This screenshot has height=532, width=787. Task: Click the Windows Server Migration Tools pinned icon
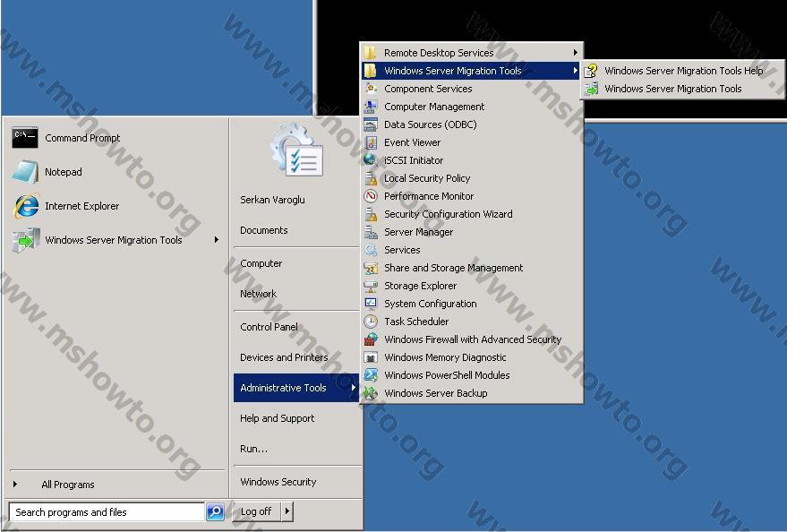[x=26, y=240]
